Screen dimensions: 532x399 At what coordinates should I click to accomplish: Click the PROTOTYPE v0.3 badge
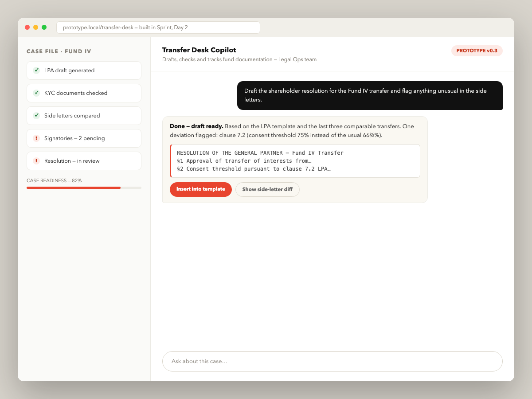pos(477,51)
